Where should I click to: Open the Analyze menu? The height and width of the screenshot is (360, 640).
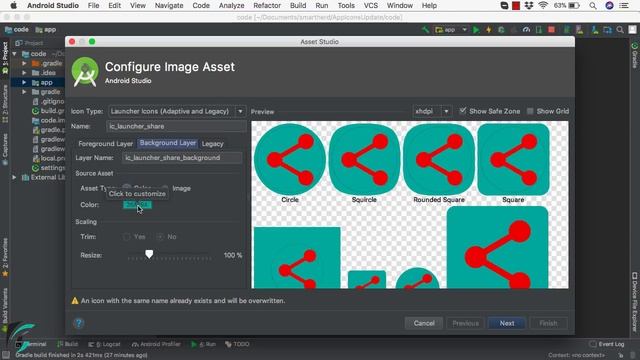tap(231, 5)
